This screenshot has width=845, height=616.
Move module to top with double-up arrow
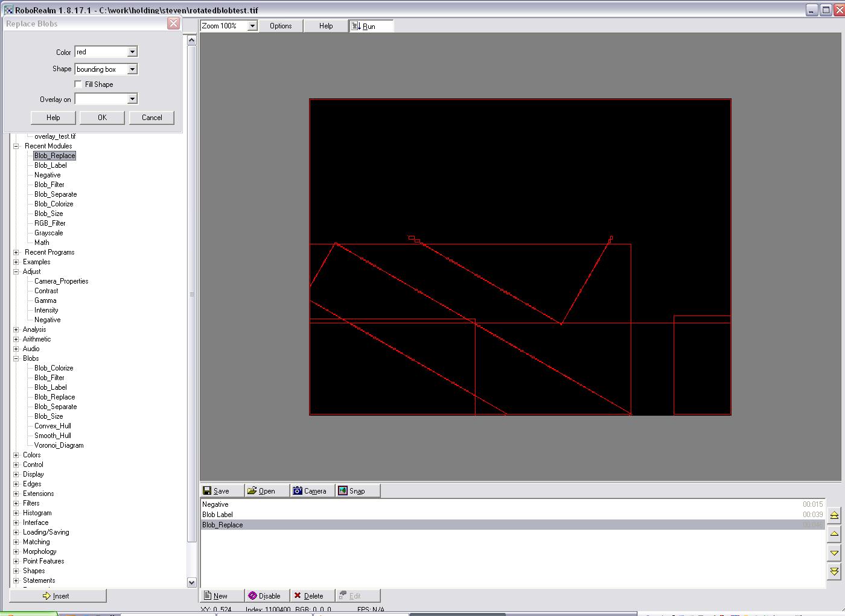click(834, 515)
